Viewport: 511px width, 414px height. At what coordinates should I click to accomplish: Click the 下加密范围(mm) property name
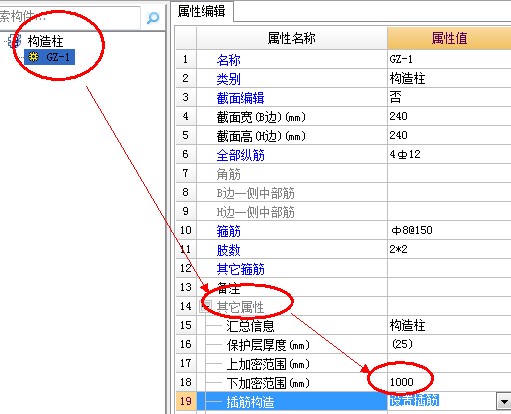point(268,383)
